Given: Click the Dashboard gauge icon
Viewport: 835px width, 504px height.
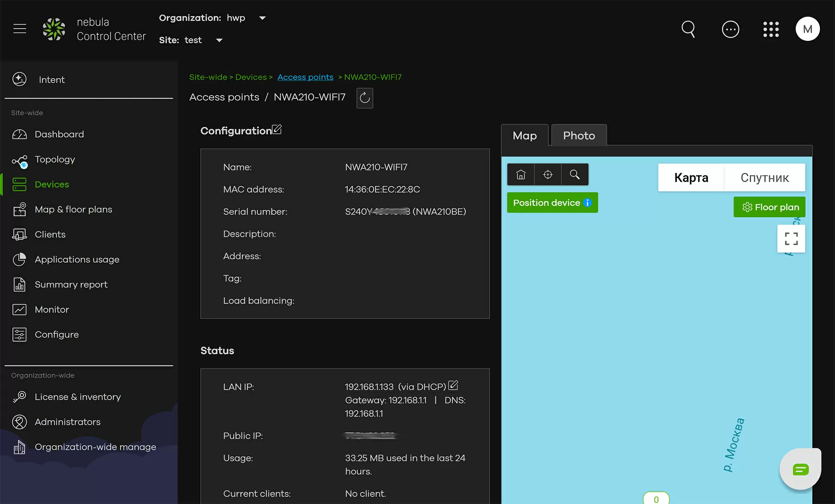Looking at the screenshot, I should pos(20,134).
